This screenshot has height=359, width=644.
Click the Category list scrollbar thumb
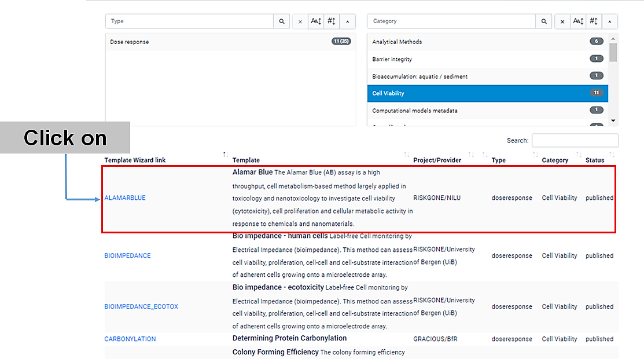tap(613, 52)
